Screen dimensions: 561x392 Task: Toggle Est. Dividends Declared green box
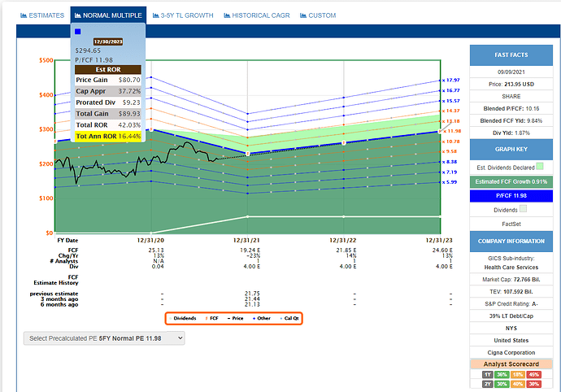pos(540,166)
